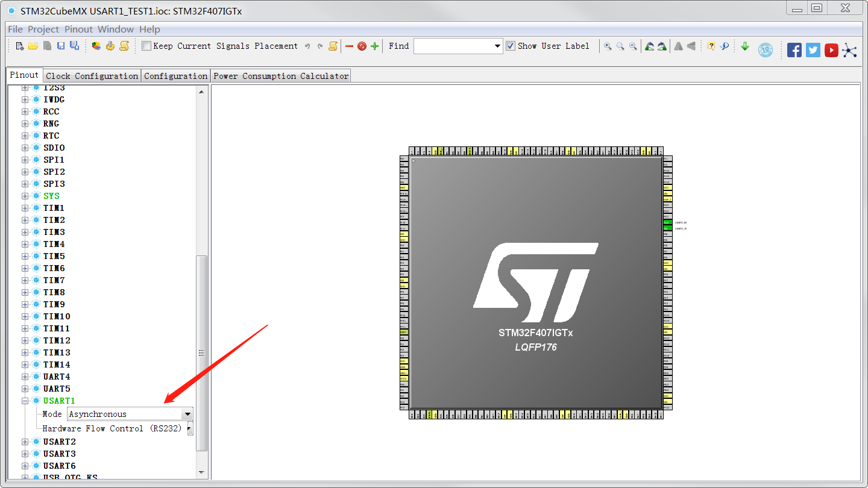Open the USART1 Mode dropdown
868x488 pixels.
click(x=187, y=414)
